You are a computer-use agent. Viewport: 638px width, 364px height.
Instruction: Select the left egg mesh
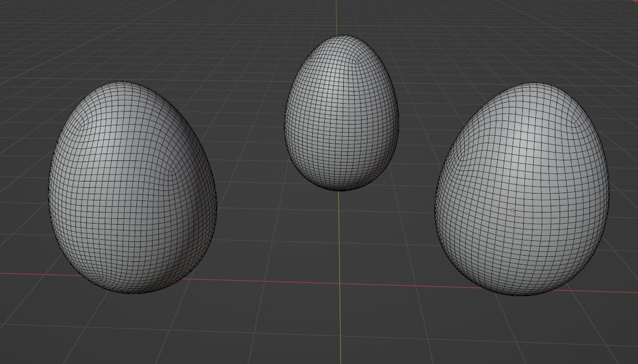tap(133, 187)
